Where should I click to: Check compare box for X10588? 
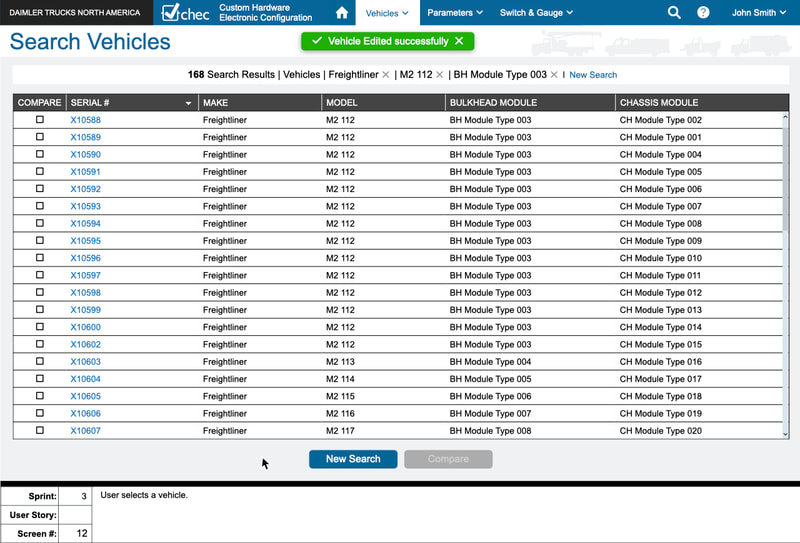40,119
